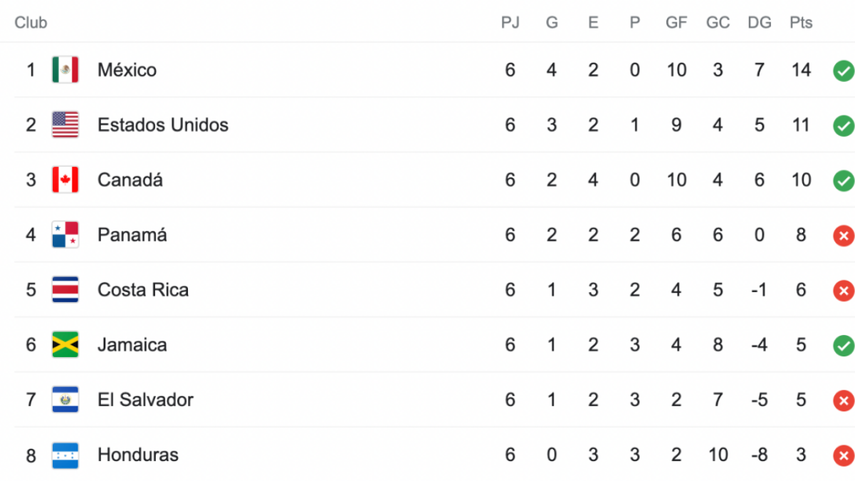
Task: Click the Panamá flag icon
Action: point(65,235)
